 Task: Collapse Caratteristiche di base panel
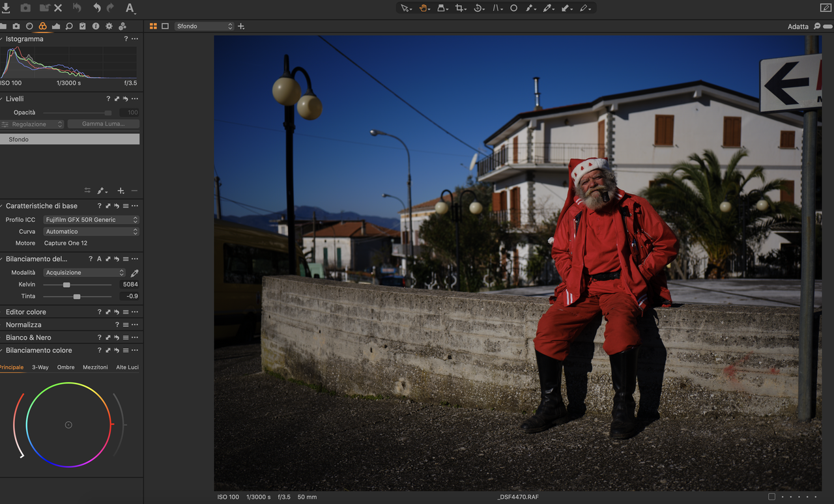(2, 206)
